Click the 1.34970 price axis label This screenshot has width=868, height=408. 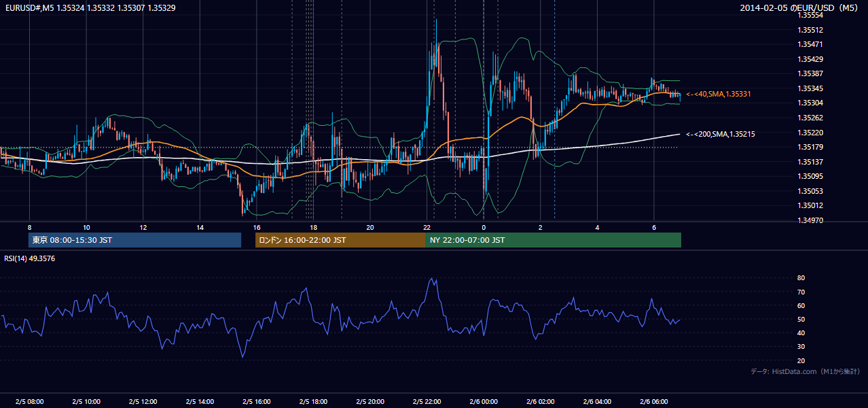(x=810, y=220)
